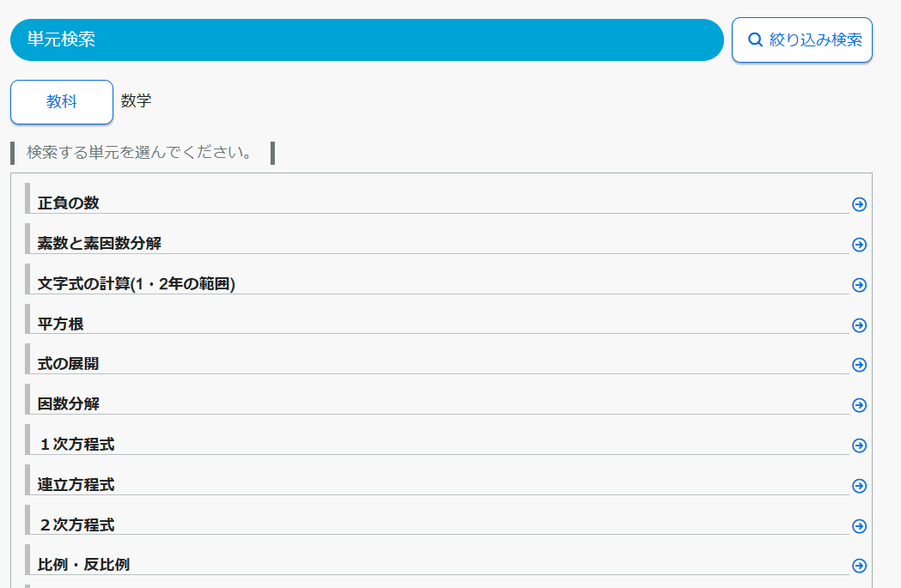Open the 比例・反比例 unit entry

[x=84, y=565]
